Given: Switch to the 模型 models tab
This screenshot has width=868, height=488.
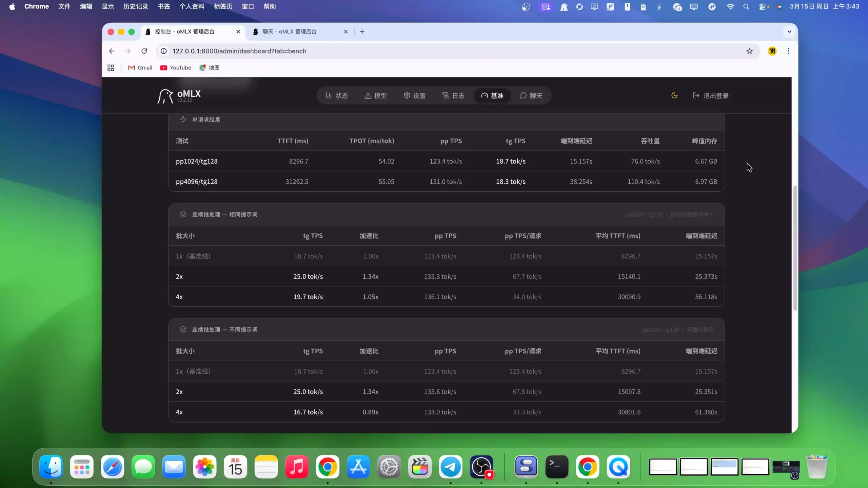Looking at the screenshot, I should pyautogui.click(x=376, y=96).
